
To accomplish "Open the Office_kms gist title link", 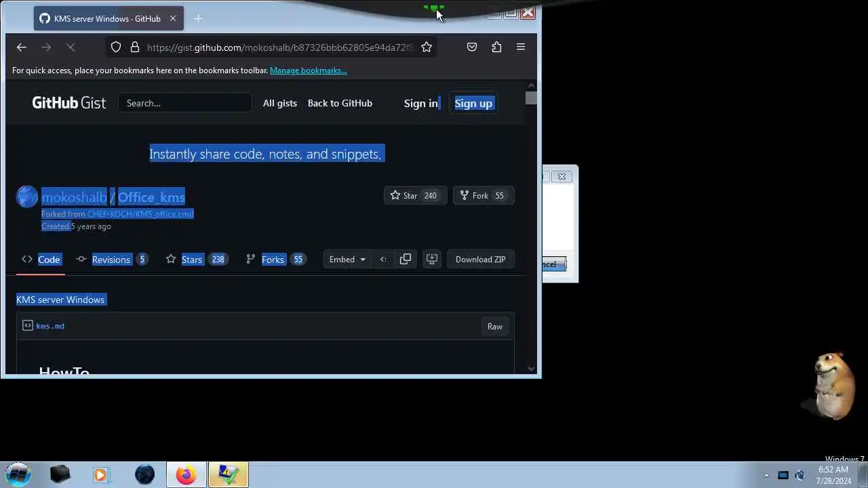I will (x=151, y=197).
